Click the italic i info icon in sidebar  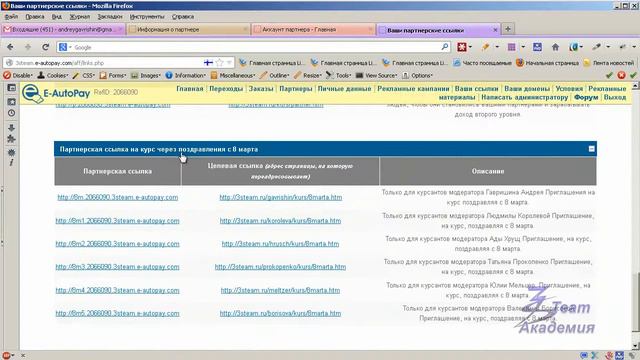pos(11,162)
